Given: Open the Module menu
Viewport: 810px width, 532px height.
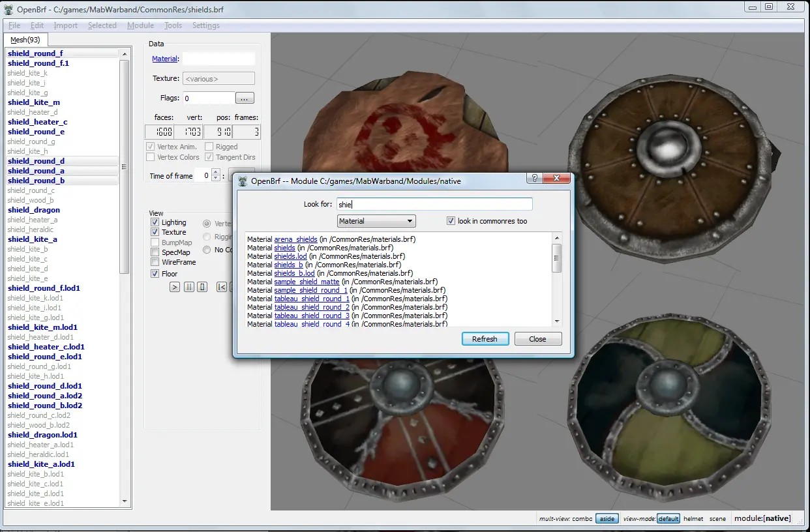Looking at the screenshot, I should click(x=140, y=25).
